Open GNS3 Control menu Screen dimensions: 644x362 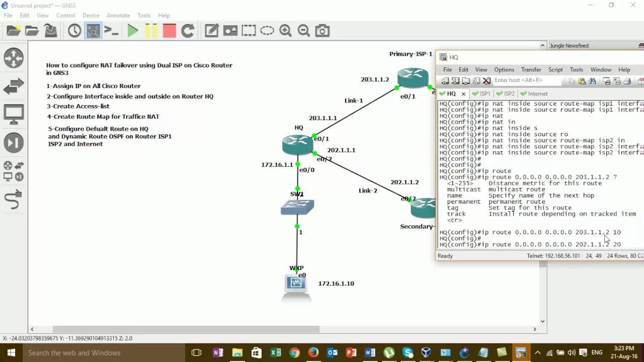coord(65,16)
